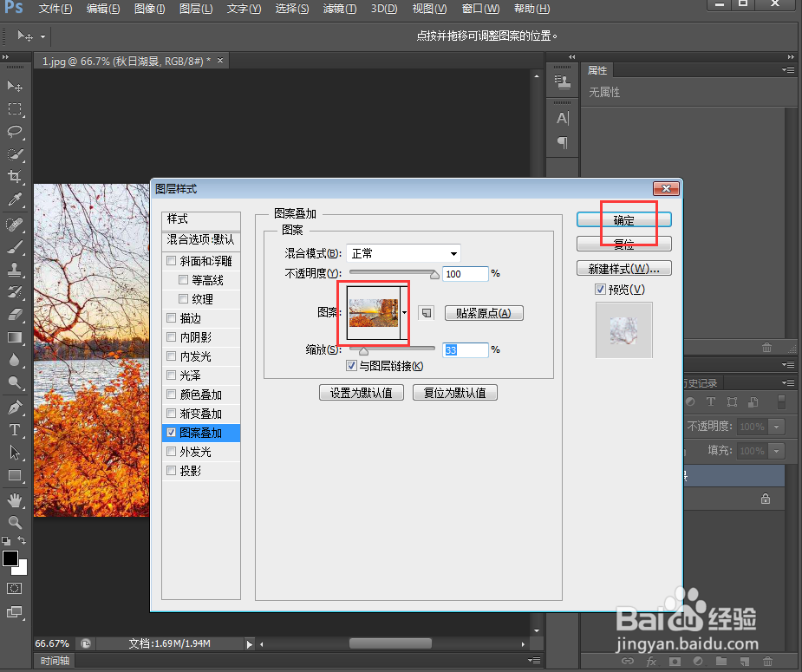Open the Character panel icon
This screenshot has width=802, height=672.
563,117
